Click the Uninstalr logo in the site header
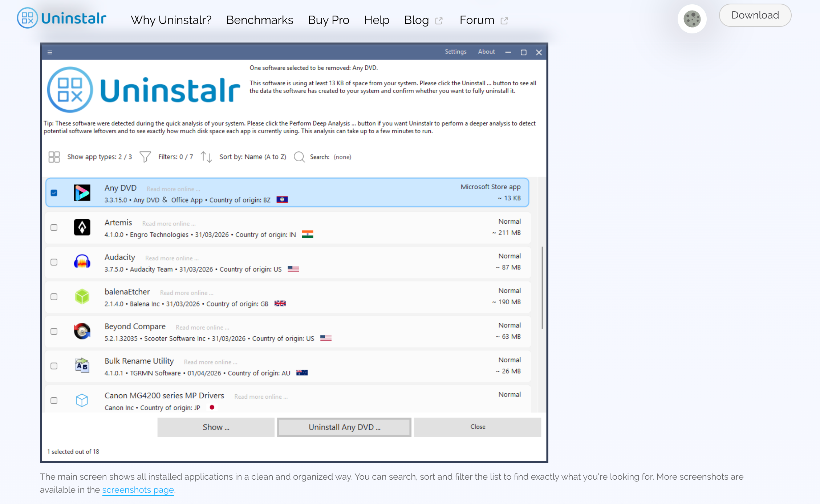The height and width of the screenshot is (504, 820). (62, 18)
